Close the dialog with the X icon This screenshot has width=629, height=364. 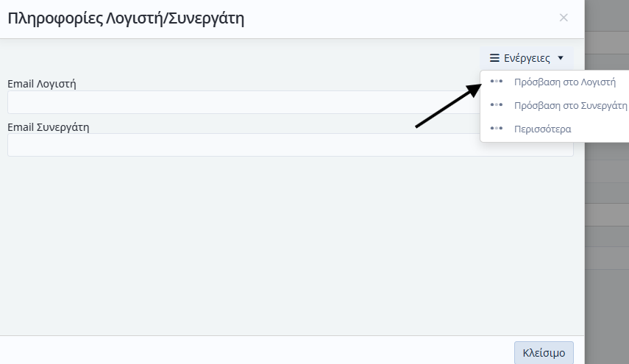coord(564,18)
